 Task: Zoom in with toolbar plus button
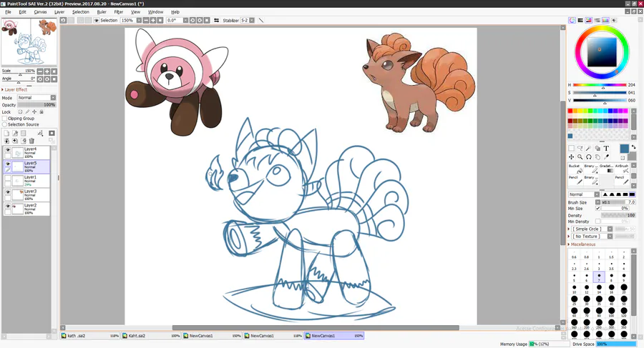click(x=153, y=20)
